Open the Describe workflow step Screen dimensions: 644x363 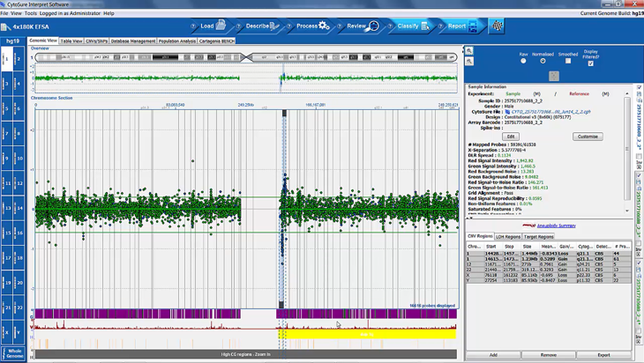(262, 26)
